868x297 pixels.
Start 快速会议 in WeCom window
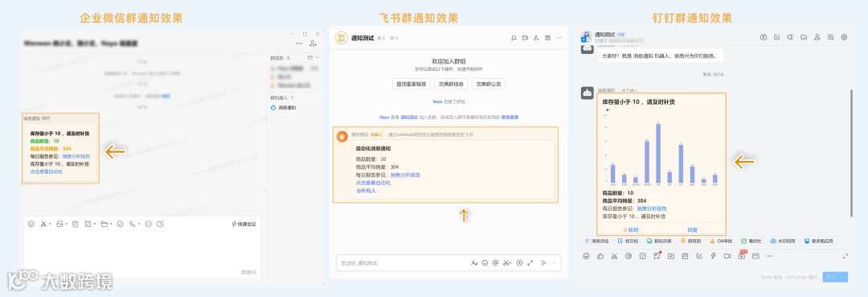[x=244, y=224]
